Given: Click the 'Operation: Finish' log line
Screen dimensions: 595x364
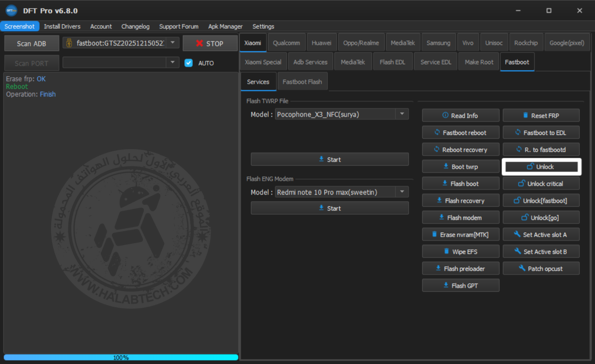Looking at the screenshot, I should coord(31,94).
